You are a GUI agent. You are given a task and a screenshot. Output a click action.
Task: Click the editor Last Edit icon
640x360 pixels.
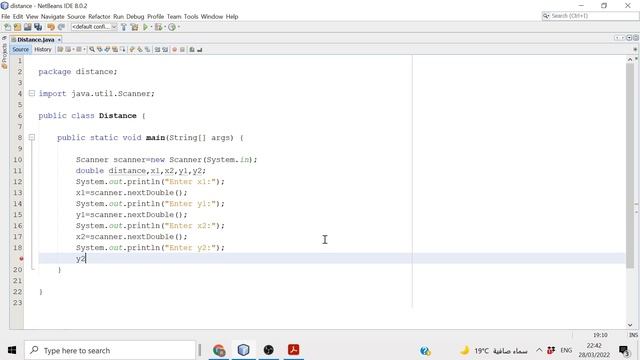[x=60, y=49]
